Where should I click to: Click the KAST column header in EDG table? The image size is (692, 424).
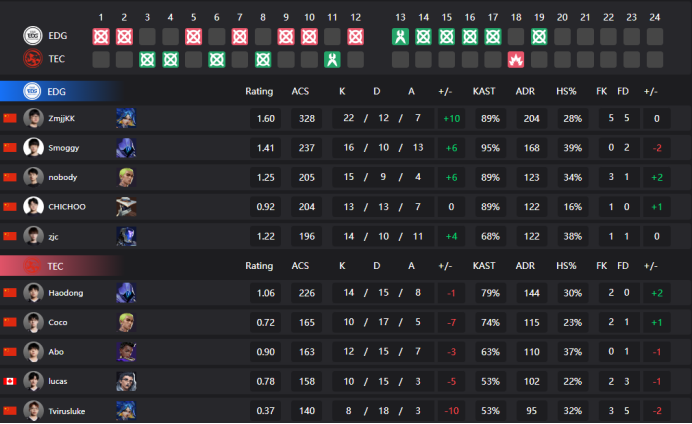click(x=484, y=91)
